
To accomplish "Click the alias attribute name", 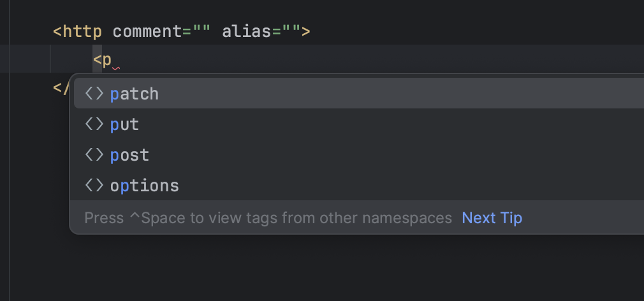I will point(247,31).
